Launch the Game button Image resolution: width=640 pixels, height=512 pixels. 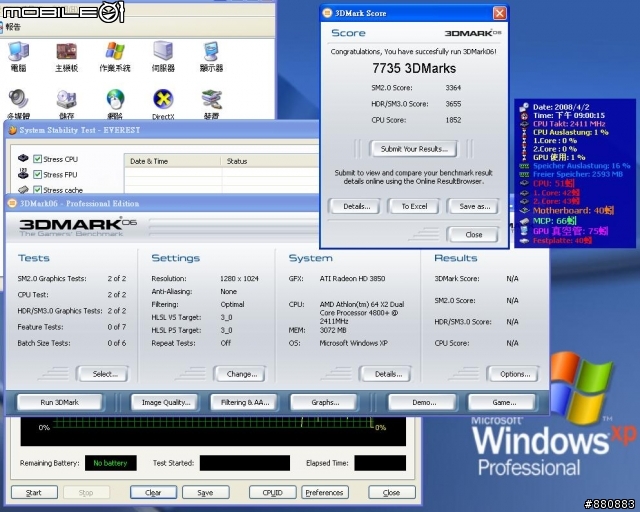(504, 403)
